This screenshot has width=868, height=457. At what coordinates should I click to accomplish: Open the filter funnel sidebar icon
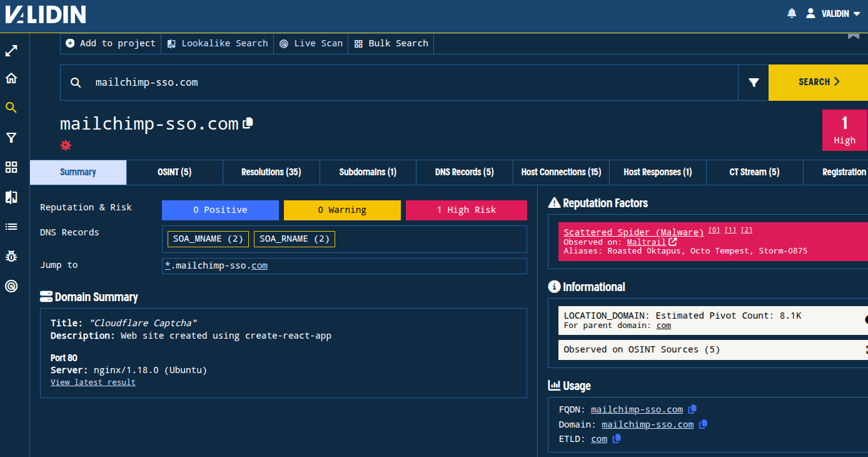pyautogui.click(x=11, y=138)
